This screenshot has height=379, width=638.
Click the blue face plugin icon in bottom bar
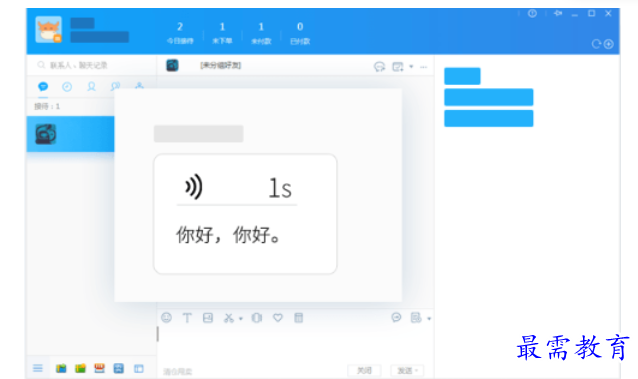(x=119, y=368)
